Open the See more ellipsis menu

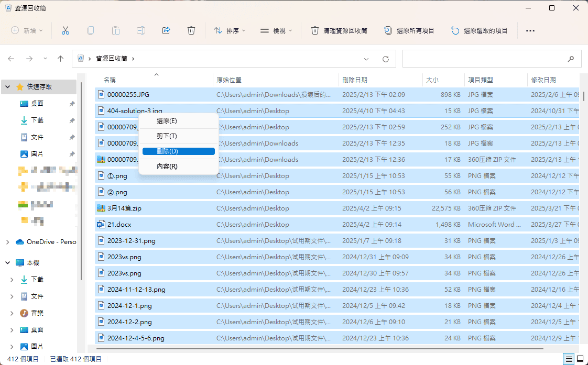click(x=530, y=30)
